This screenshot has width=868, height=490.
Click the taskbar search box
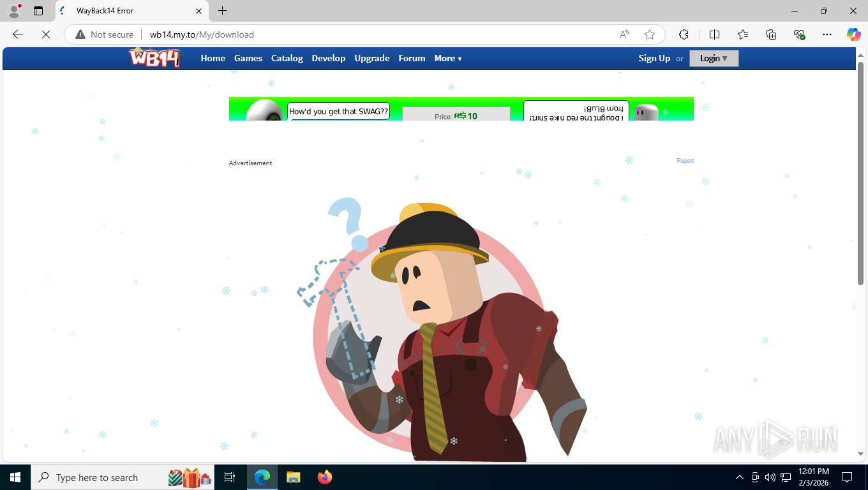click(124, 477)
